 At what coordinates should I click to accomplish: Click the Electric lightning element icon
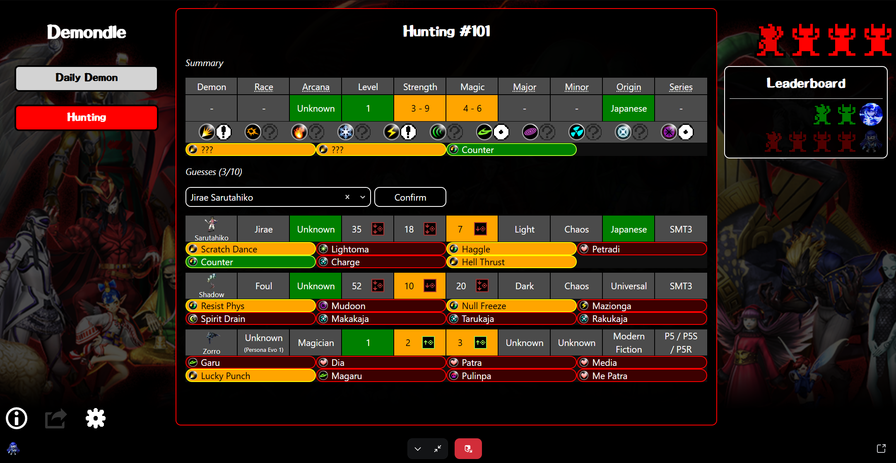[391, 132]
